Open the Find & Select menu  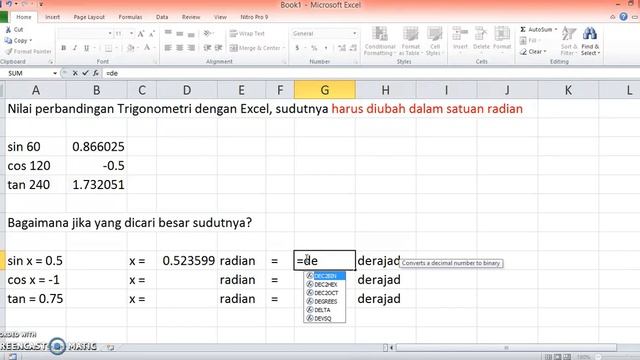[590, 40]
